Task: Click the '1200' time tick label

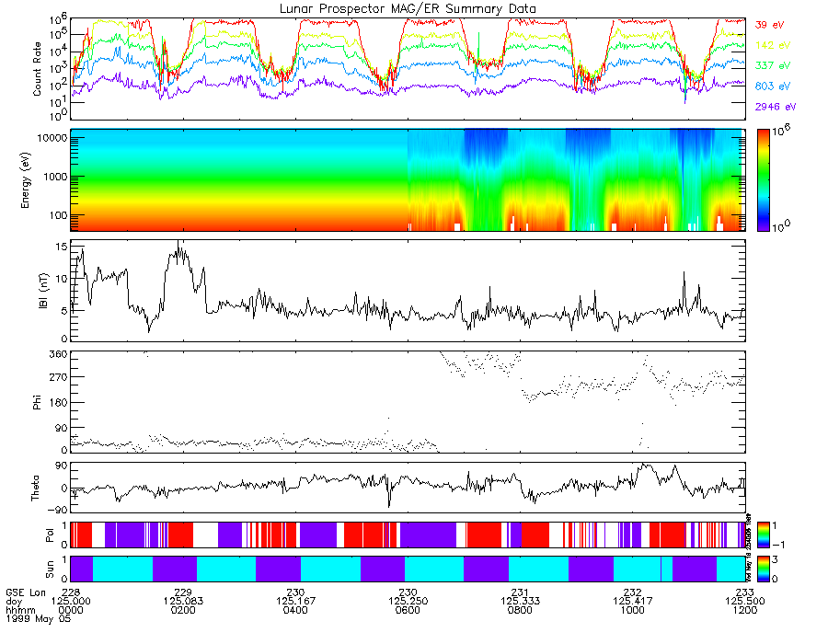Action: click(745, 610)
